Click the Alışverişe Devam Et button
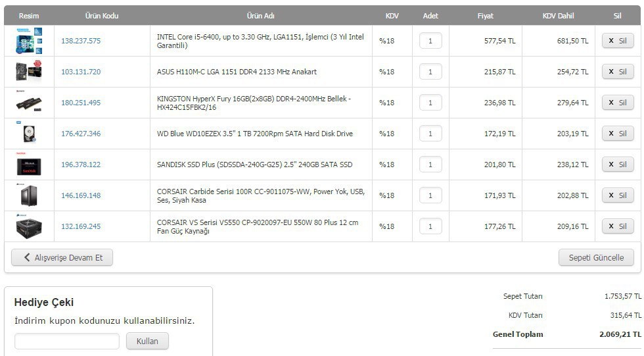 coord(62,258)
